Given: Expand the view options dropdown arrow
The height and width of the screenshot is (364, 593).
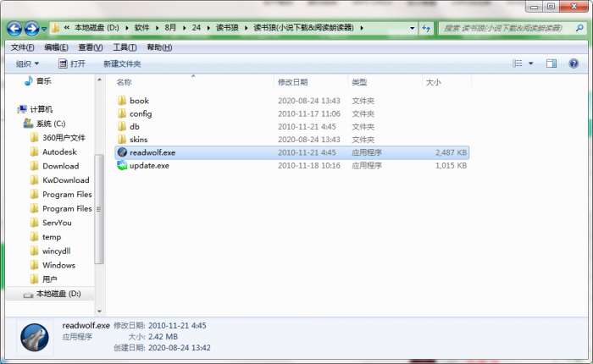Looking at the screenshot, I should click(530, 63).
